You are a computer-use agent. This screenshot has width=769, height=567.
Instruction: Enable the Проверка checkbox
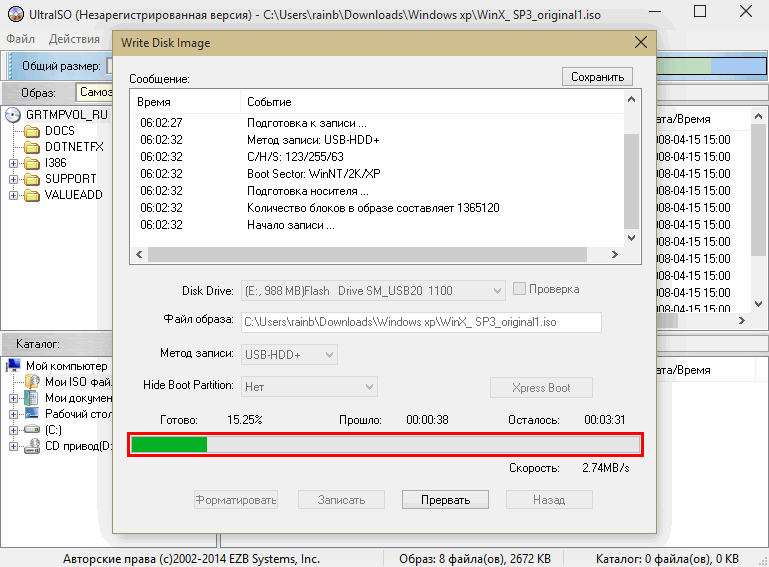point(519,288)
